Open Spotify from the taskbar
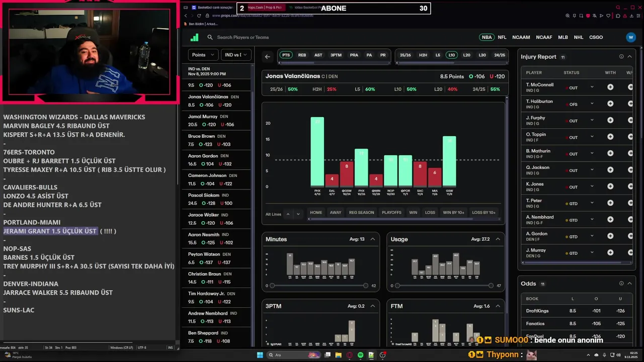The height and width of the screenshot is (362, 644). pos(361,355)
